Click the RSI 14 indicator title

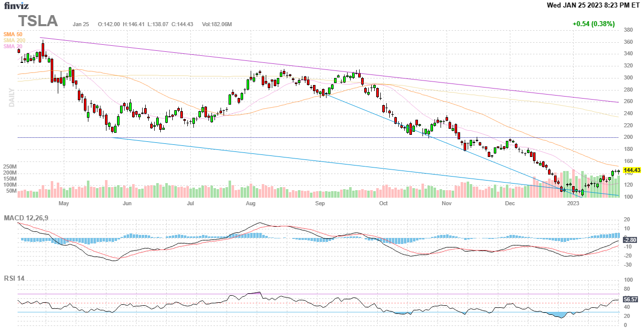pyautogui.click(x=14, y=278)
